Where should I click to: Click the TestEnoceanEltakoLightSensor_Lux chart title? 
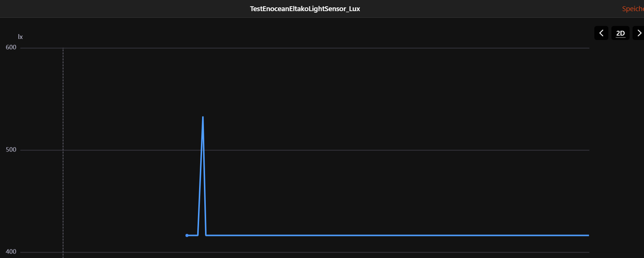coord(305,9)
